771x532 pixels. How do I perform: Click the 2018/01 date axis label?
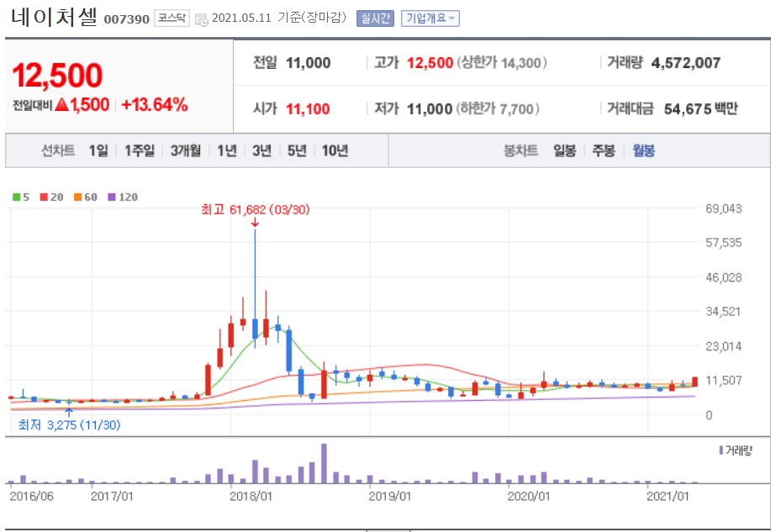click(251, 496)
